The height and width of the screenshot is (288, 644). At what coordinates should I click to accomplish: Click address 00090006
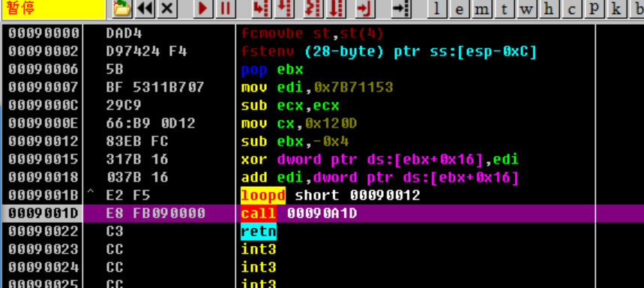click(43, 70)
